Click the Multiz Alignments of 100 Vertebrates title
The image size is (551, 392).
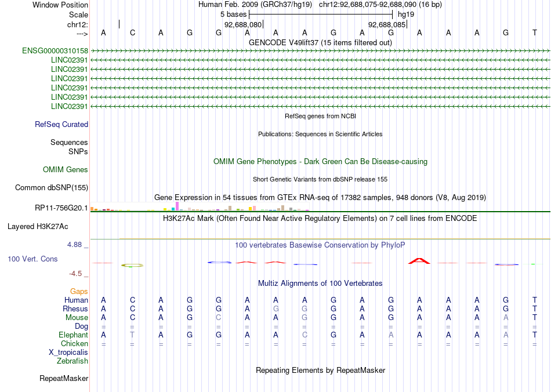pyautogui.click(x=320, y=283)
